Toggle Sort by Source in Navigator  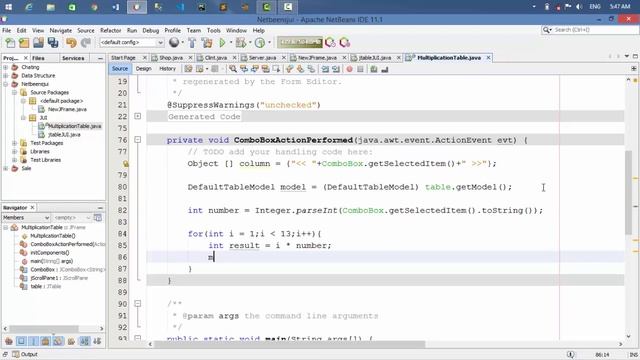point(97,341)
